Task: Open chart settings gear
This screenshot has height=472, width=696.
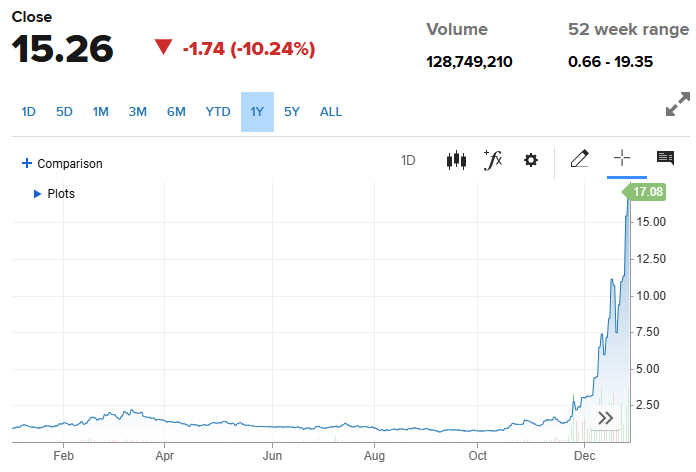Action: [531, 160]
